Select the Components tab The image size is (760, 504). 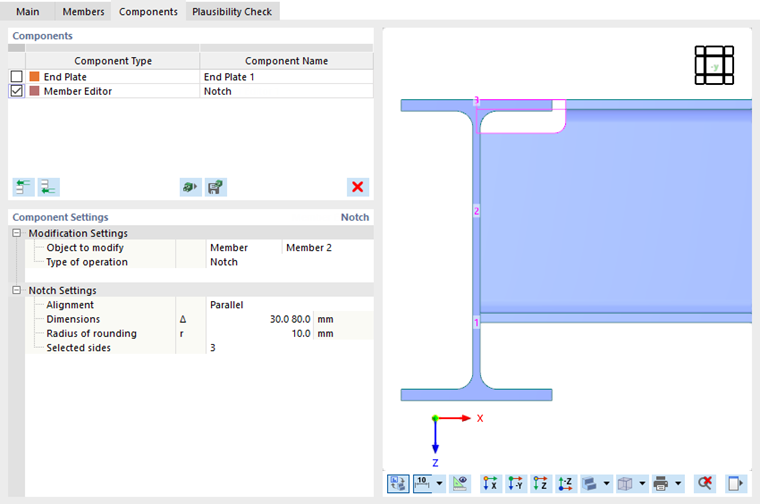click(x=148, y=12)
